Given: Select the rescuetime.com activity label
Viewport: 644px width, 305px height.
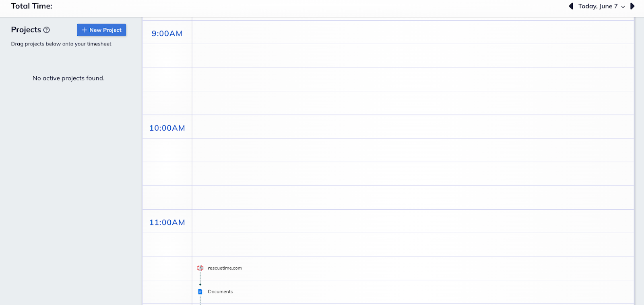Looking at the screenshot, I should point(225,268).
